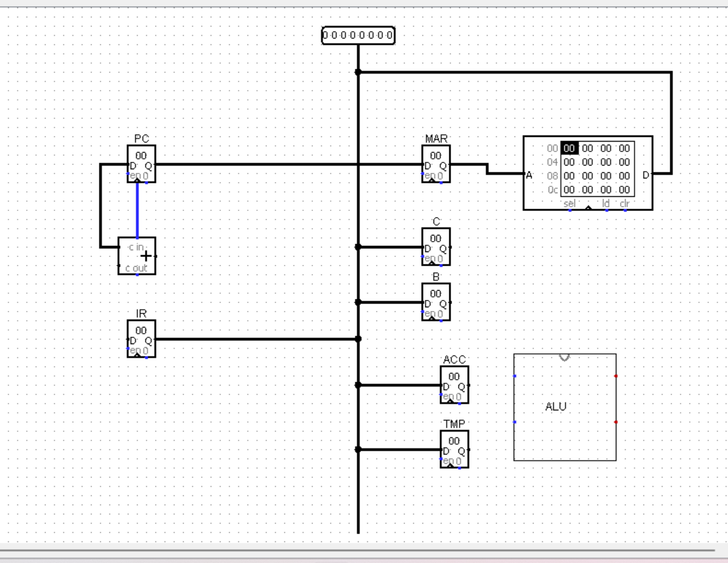Screen dimensions: 728x563
Task: Click the highlighted 00 memory cell
Action: 569,147
